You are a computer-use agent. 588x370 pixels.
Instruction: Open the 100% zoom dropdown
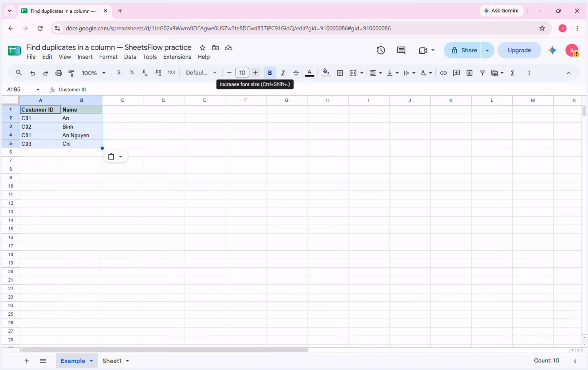[x=93, y=73]
